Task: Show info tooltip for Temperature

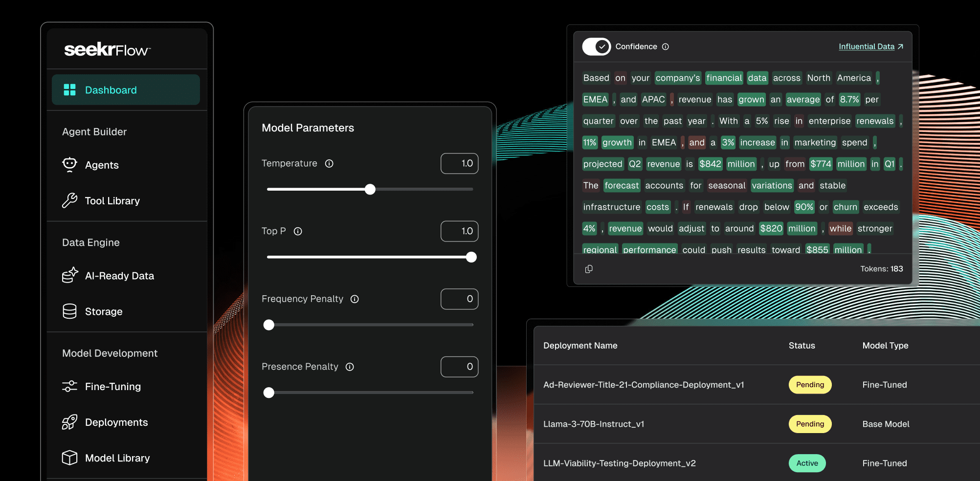Action: (x=329, y=164)
